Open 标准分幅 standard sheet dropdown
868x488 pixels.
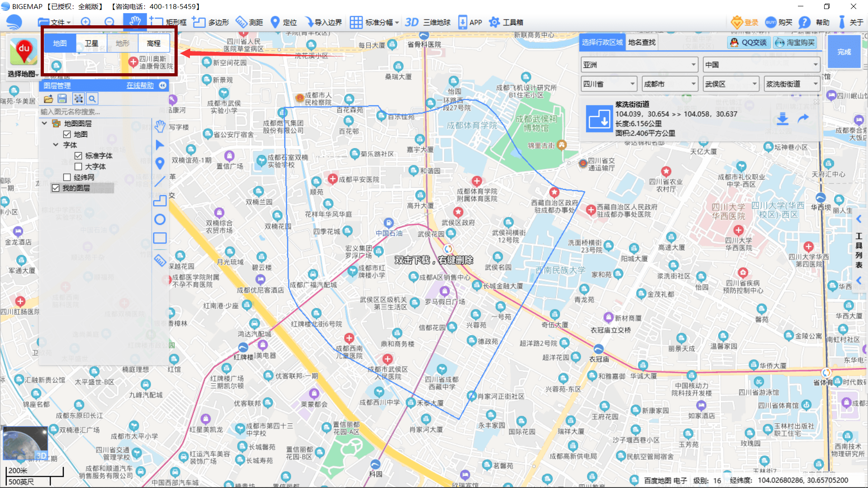click(374, 22)
